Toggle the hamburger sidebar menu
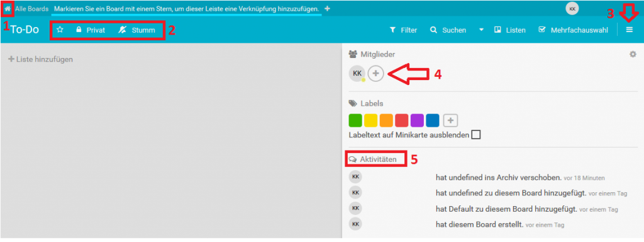Viewport: 644px width, 242px height. pos(629,30)
